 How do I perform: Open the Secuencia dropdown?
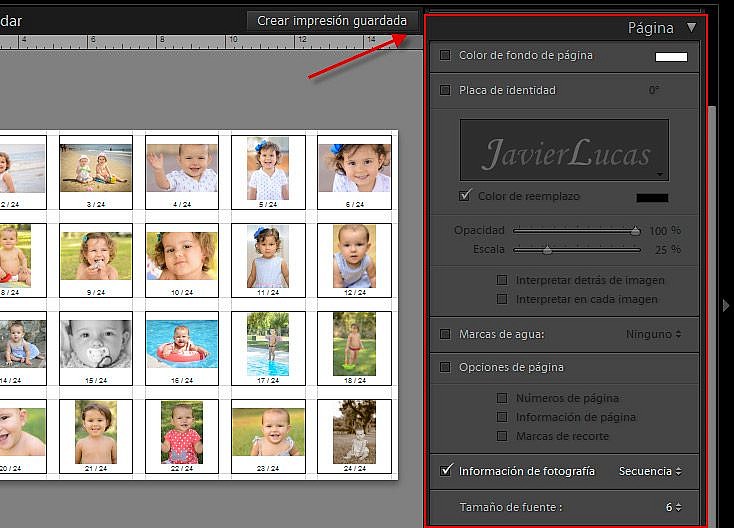[650, 471]
